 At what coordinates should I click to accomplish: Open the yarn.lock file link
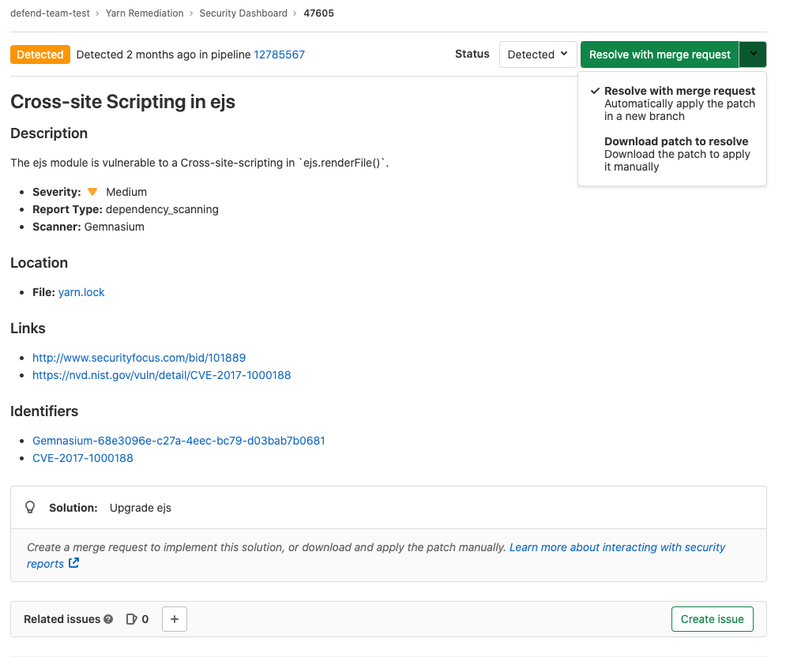click(81, 291)
